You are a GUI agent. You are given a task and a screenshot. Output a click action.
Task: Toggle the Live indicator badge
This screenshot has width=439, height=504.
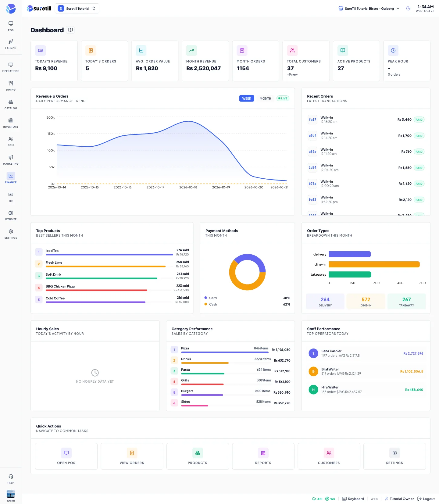pos(283,98)
